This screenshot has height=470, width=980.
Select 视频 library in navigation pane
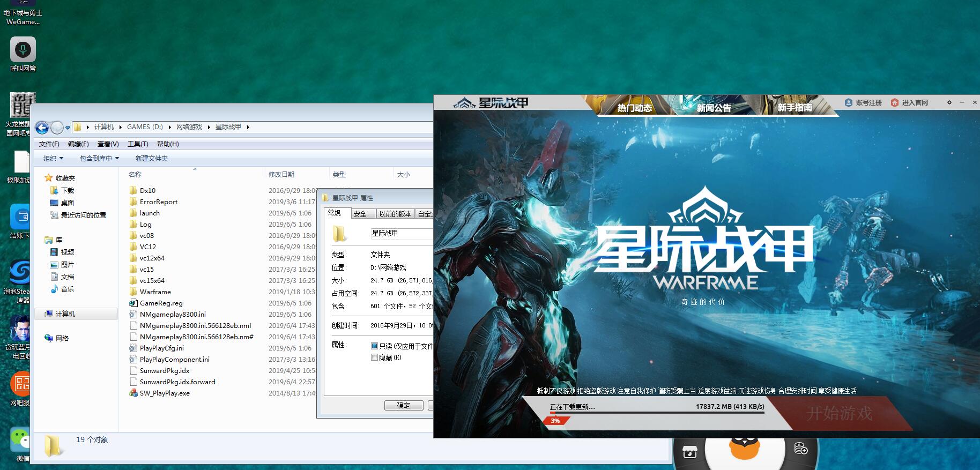[x=67, y=252]
